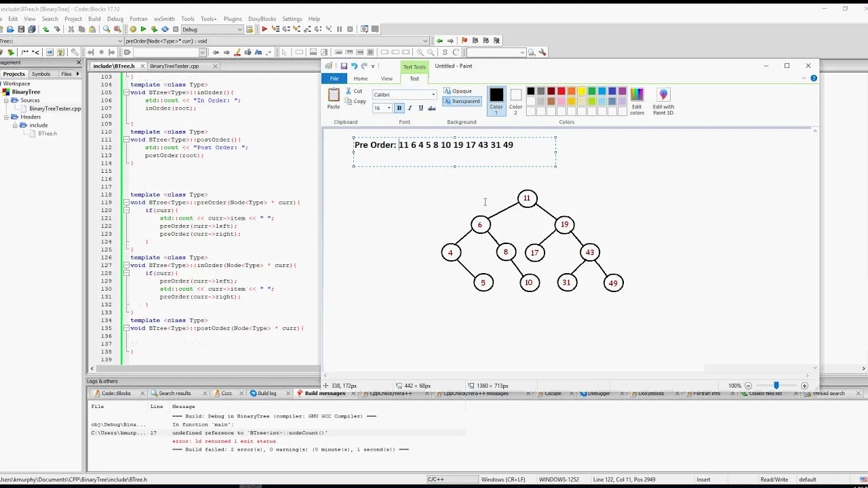This screenshot has width=868, height=488.
Task: Click the Paint zoom in plus button
Action: pos(804,386)
